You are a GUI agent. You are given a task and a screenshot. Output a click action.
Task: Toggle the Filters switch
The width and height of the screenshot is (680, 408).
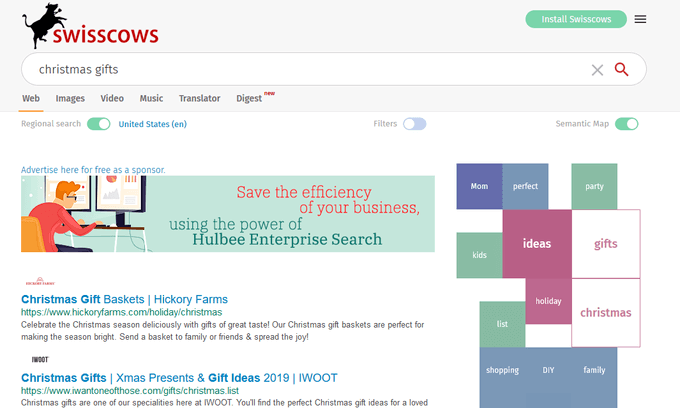[414, 124]
